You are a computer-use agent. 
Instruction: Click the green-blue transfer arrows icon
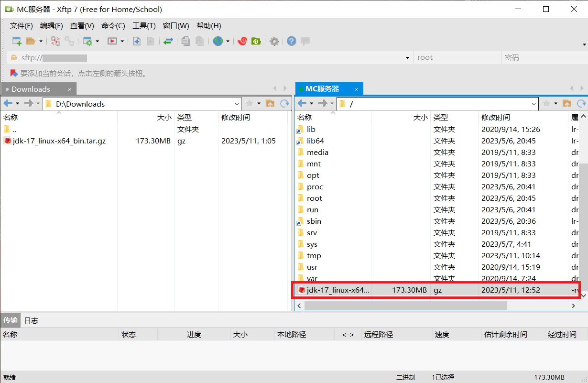tap(168, 41)
